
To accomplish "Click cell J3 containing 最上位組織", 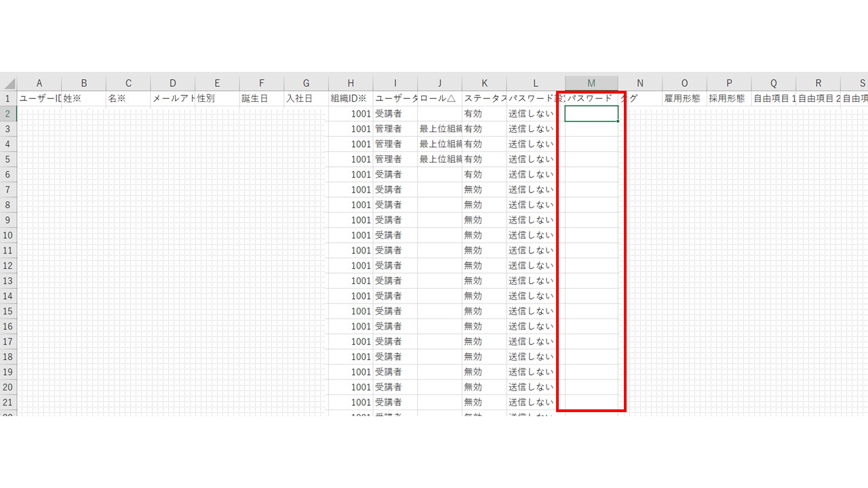I will (x=440, y=129).
